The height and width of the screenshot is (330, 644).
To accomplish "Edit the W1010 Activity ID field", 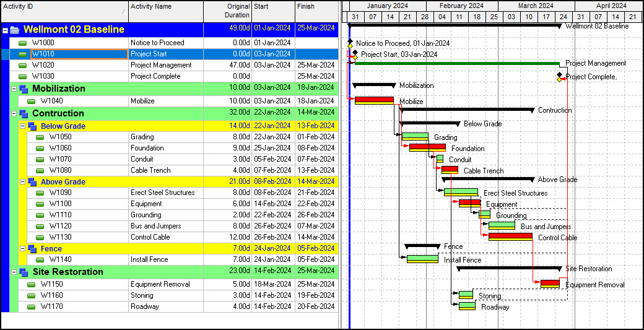I will (79, 54).
